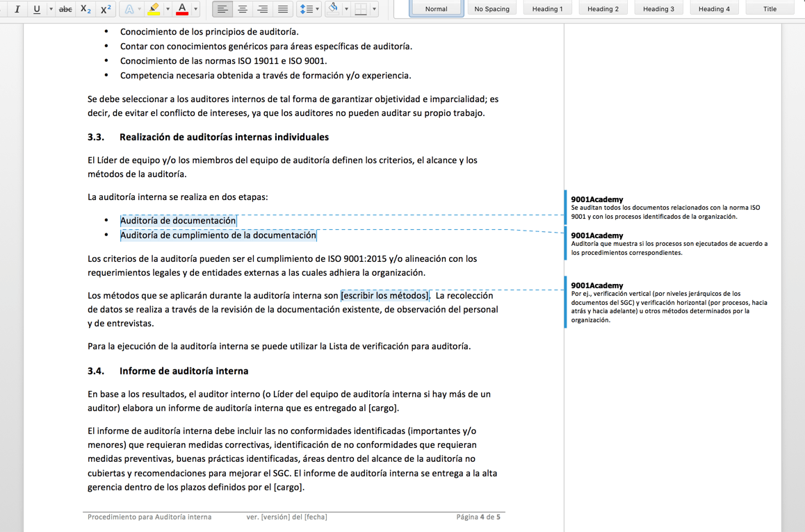Apply superscript formatting
Image resolution: width=805 pixels, height=532 pixels.
pos(105,9)
